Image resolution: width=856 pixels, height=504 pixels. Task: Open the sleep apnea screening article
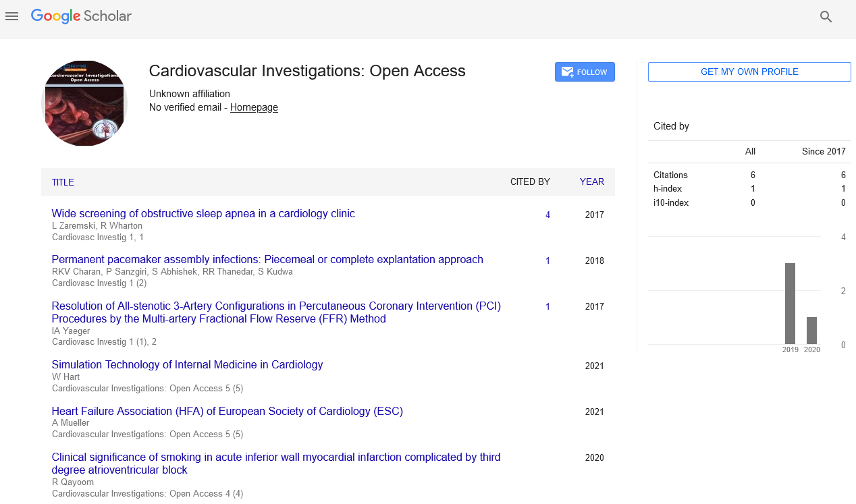coord(203,214)
